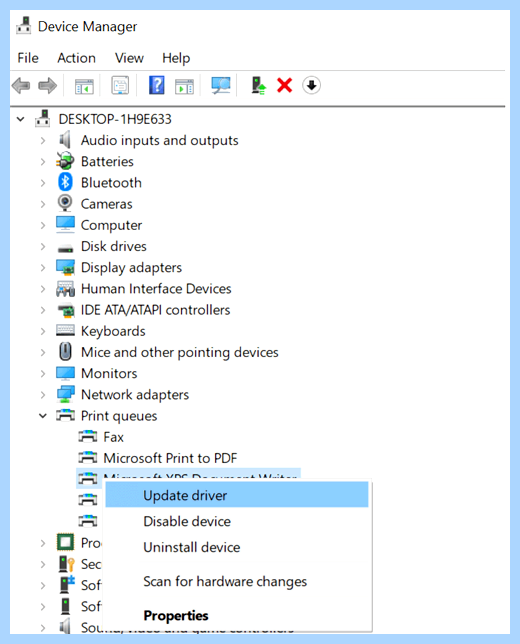This screenshot has height=644, width=520.
Task: Select Human Interface Devices label
Action: 156,289
